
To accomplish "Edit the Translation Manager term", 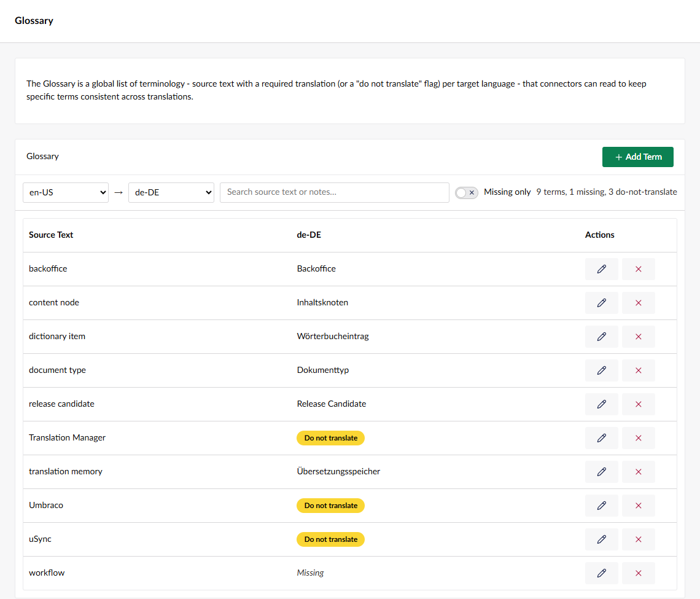I will pos(601,438).
